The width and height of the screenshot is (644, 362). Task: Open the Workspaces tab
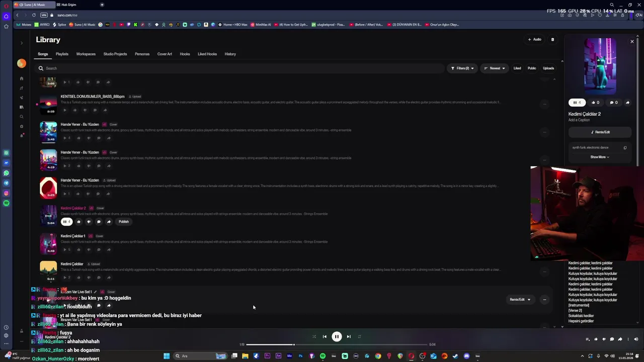86,54
